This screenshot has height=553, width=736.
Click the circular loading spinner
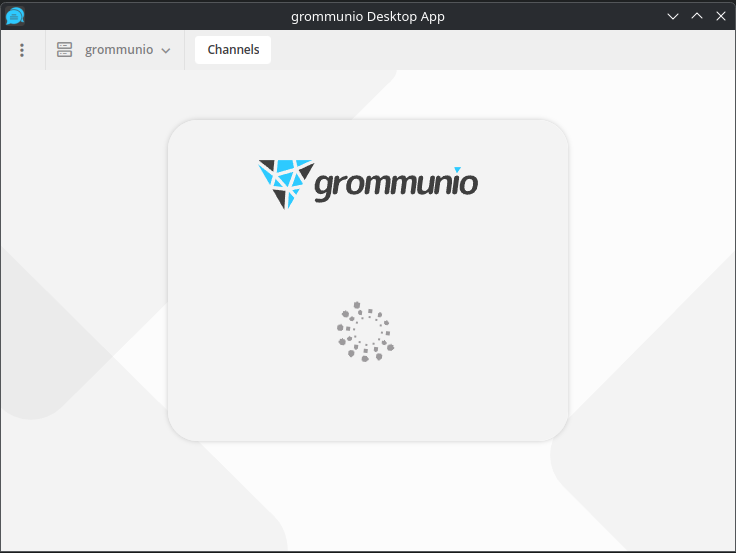click(366, 332)
